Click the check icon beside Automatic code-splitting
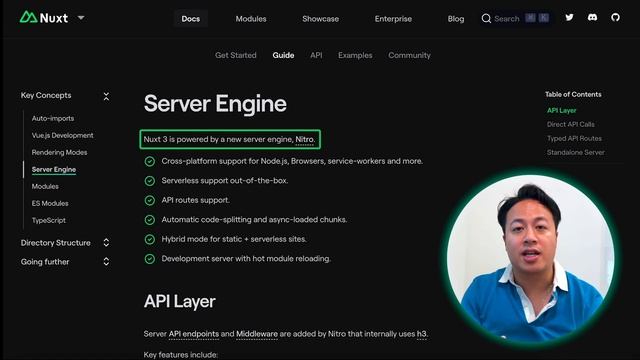The width and height of the screenshot is (640, 360). (150, 220)
